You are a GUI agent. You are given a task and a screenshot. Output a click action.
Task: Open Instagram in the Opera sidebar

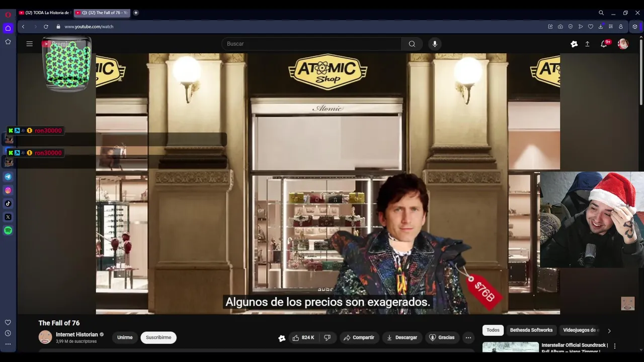(x=8, y=190)
